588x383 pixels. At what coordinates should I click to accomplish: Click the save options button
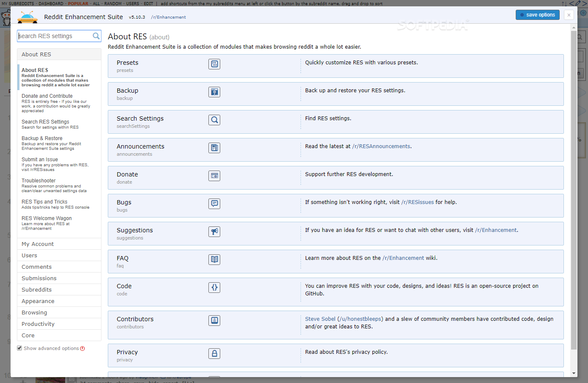point(537,15)
